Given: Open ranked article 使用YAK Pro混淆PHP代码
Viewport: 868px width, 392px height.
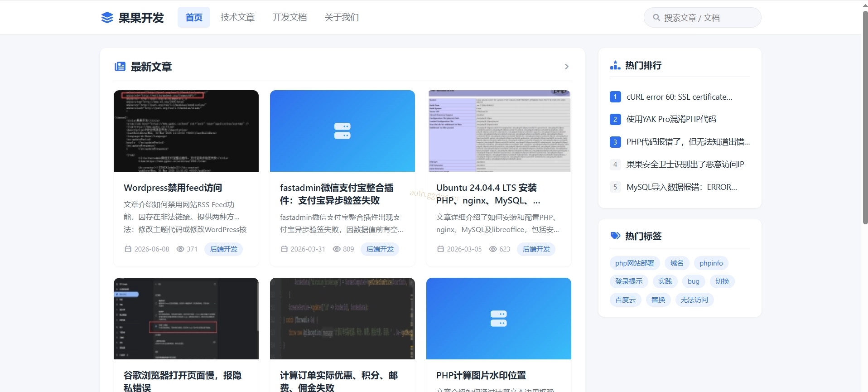Looking at the screenshot, I should pyautogui.click(x=671, y=119).
